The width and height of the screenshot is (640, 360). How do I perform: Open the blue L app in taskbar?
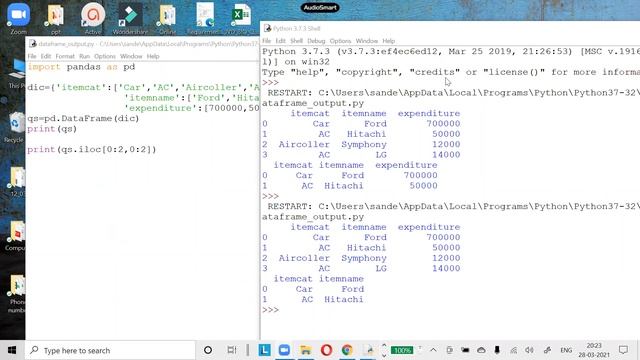[x=264, y=350]
